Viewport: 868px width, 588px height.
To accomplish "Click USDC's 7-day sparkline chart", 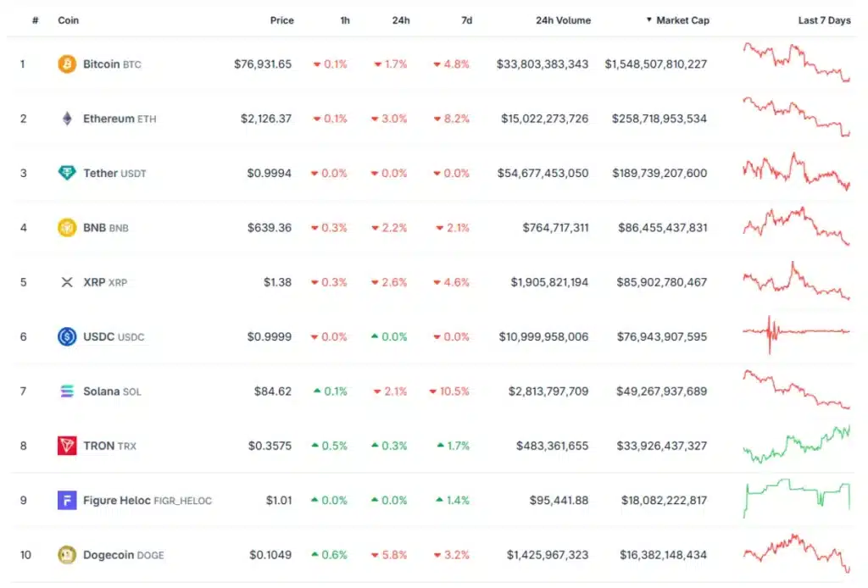I will pyautogui.click(x=797, y=334).
